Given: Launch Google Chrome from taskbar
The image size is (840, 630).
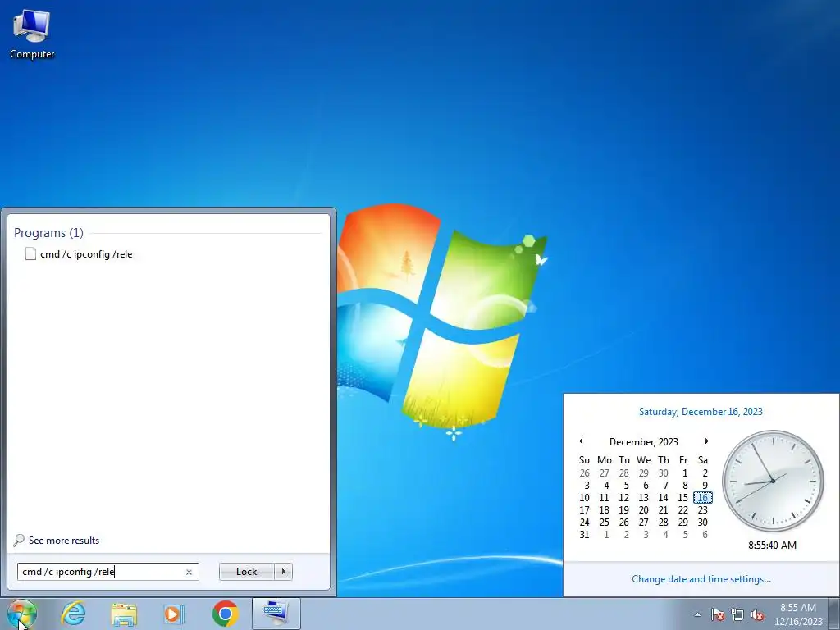Looking at the screenshot, I should click(225, 614).
